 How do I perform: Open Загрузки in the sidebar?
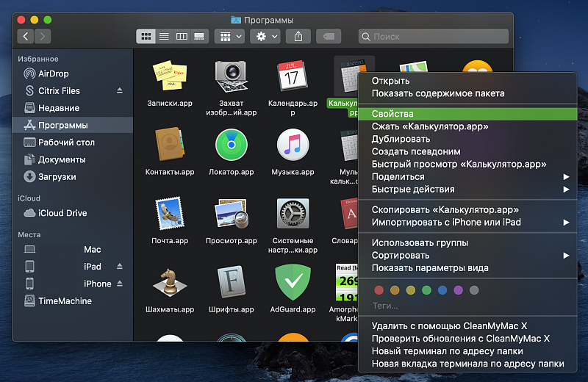57,177
